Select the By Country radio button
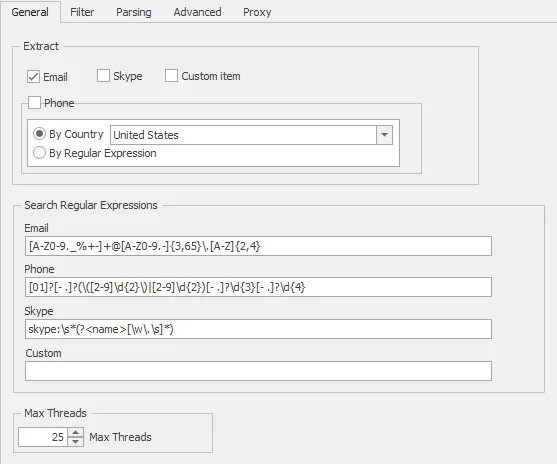Image resolution: width=557 pixels, height=464 pixels. click(x=39, y=134)
